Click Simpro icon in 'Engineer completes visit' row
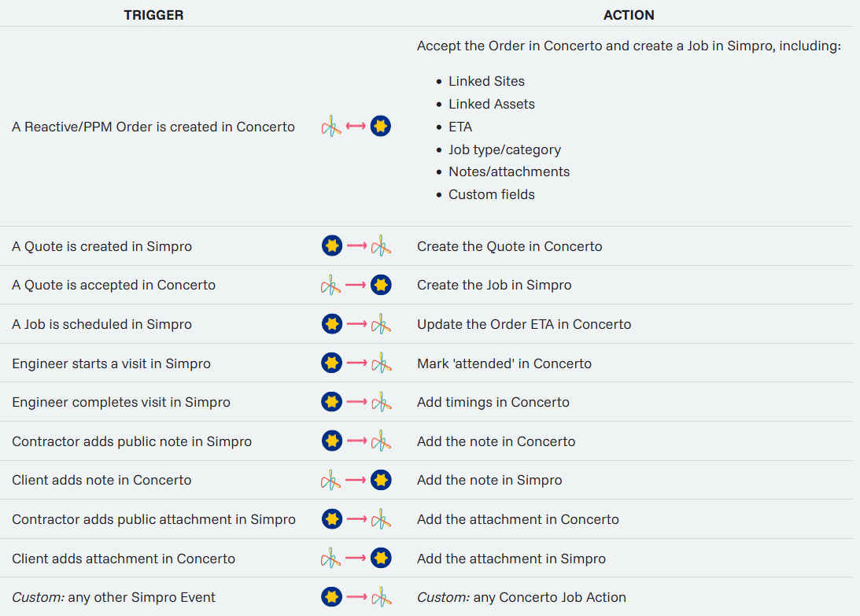 pyautogui.click(x=332, y=402)
